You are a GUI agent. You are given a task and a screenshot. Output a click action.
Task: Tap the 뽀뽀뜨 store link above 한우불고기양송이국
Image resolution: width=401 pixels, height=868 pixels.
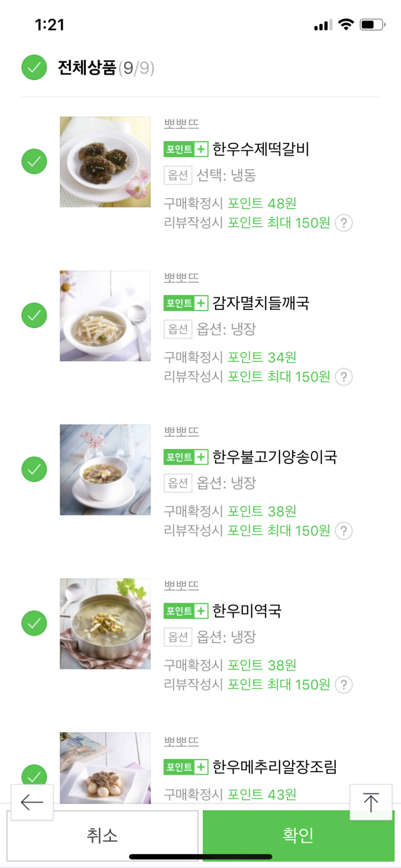pos(182,431)
